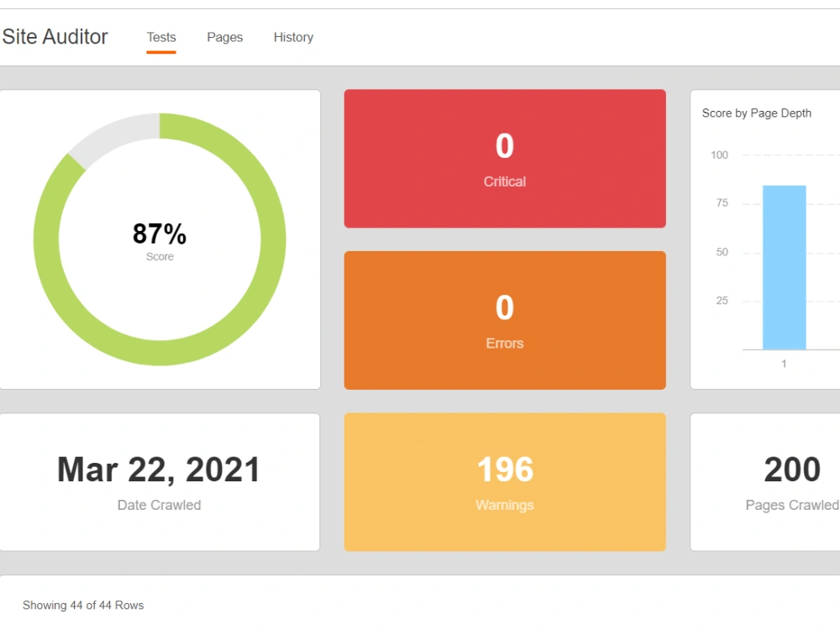This screenshot has width=840, height=630.
Task: Click the yellow Warnings card showing 196
Action: click(x=505, y=482)
